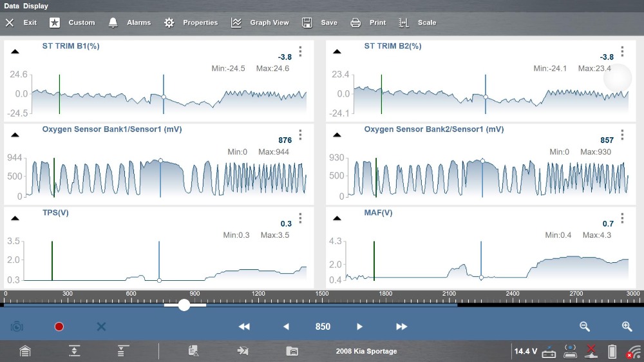Collapse the MAF(V) graph panel

pyautogui.click(x=337, y=218)
